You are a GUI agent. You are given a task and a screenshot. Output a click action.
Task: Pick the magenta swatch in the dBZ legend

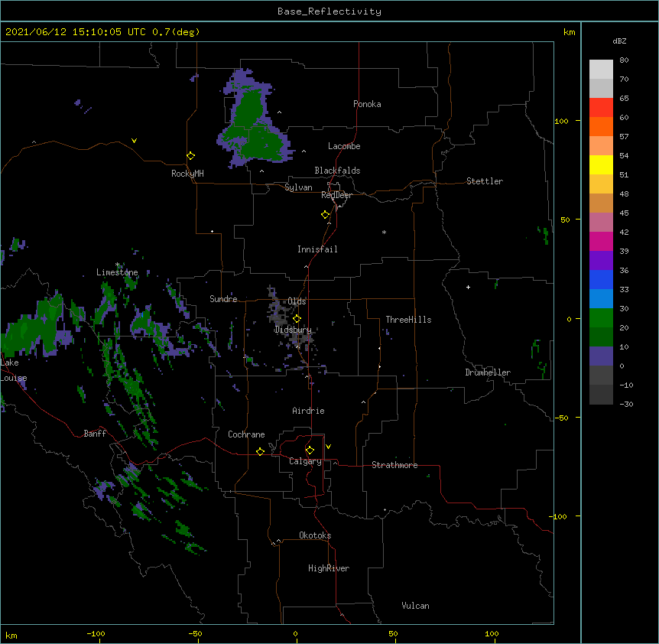coord(601,241)
